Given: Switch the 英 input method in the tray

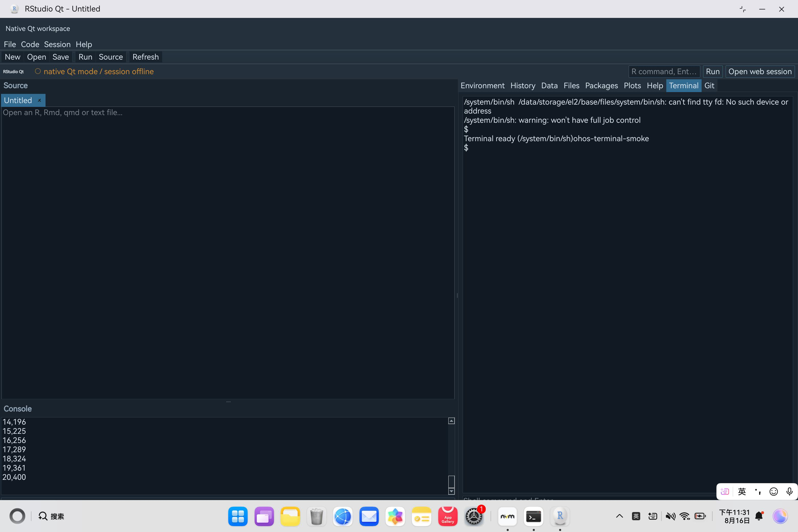Looking at the screenshot, I should [x=636, y=516].
